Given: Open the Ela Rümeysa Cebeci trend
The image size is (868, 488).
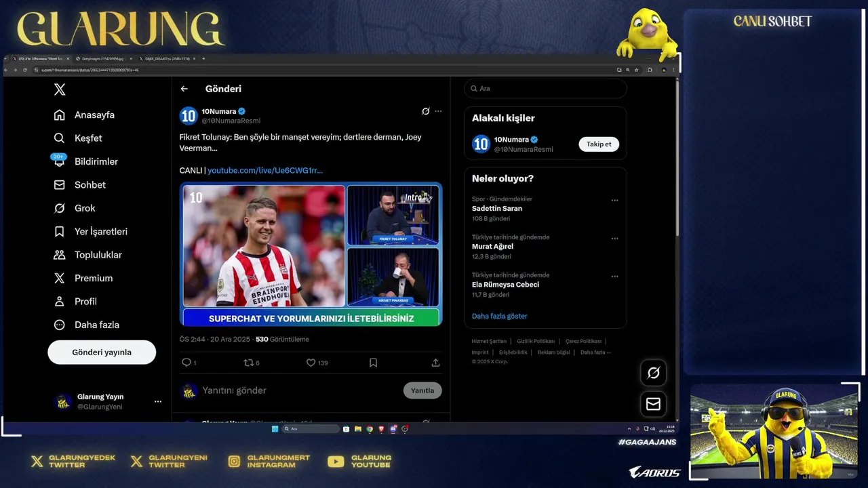Looking at the screenshot, I should (x=505, y=285).
